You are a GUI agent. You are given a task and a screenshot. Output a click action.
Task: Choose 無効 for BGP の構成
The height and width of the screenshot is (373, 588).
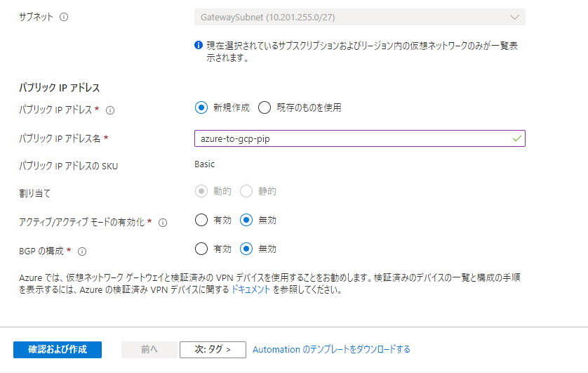click(246, 249)
